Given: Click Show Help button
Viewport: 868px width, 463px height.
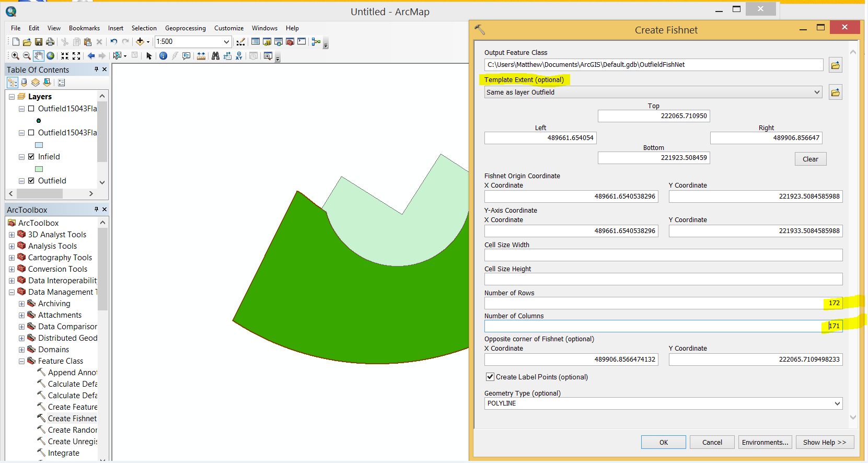Looking at the screenshot, I should pyautogui.click(x=825, y=442).
